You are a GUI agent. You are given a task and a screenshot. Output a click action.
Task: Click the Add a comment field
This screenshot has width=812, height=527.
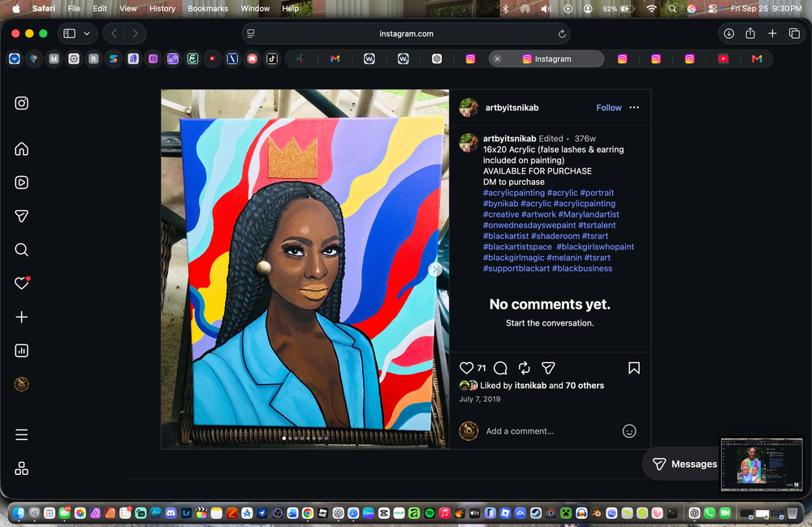(549, 431)
